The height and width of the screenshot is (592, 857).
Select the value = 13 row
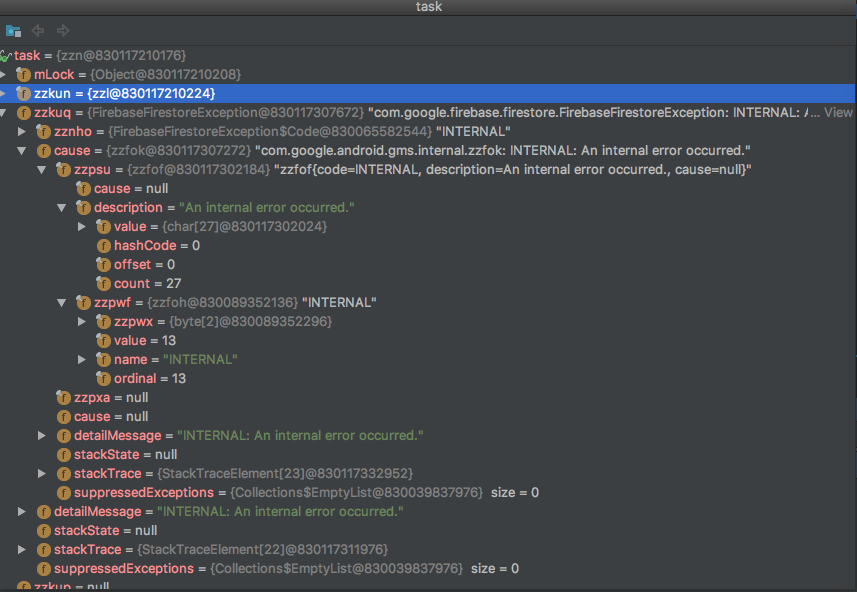428,341
